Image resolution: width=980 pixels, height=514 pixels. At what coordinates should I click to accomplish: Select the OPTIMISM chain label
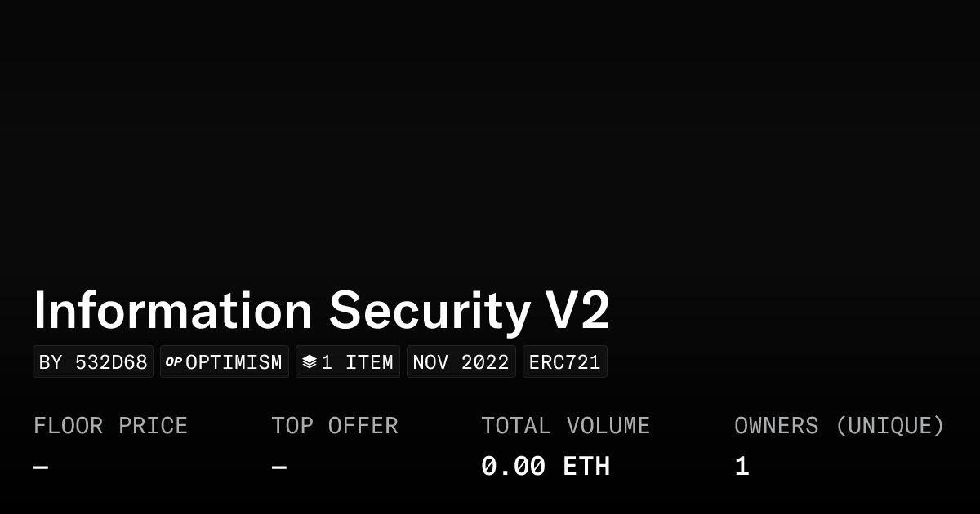tap(234, 362)
